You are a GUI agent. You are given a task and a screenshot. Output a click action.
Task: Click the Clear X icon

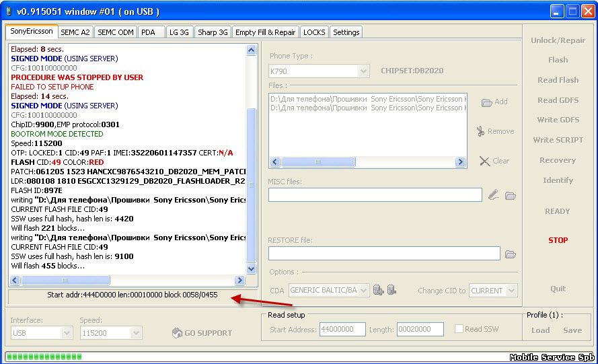[x=484, y=161]
